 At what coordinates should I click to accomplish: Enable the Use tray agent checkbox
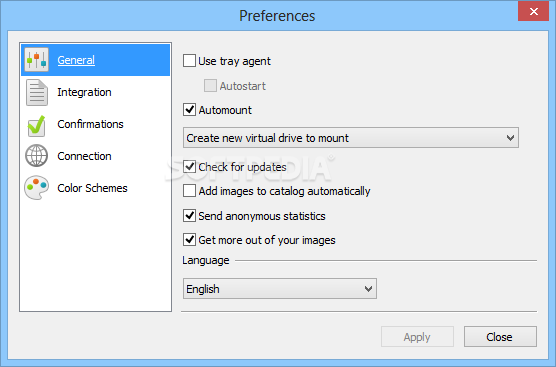click(189, 61)
